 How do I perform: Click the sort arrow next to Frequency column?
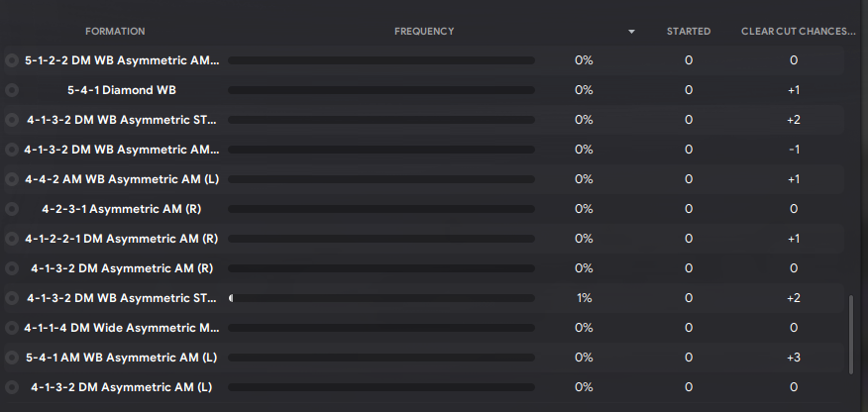[631, 32]
